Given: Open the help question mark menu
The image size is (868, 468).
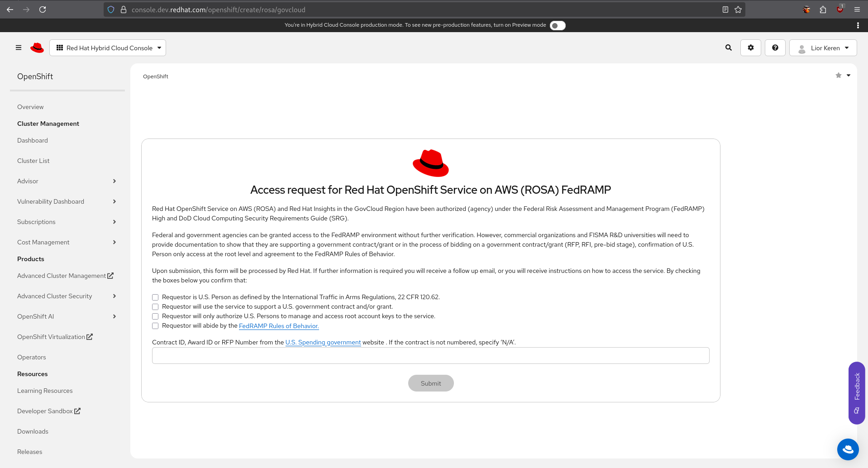Looking at the screenshot, I should [775, 48].
